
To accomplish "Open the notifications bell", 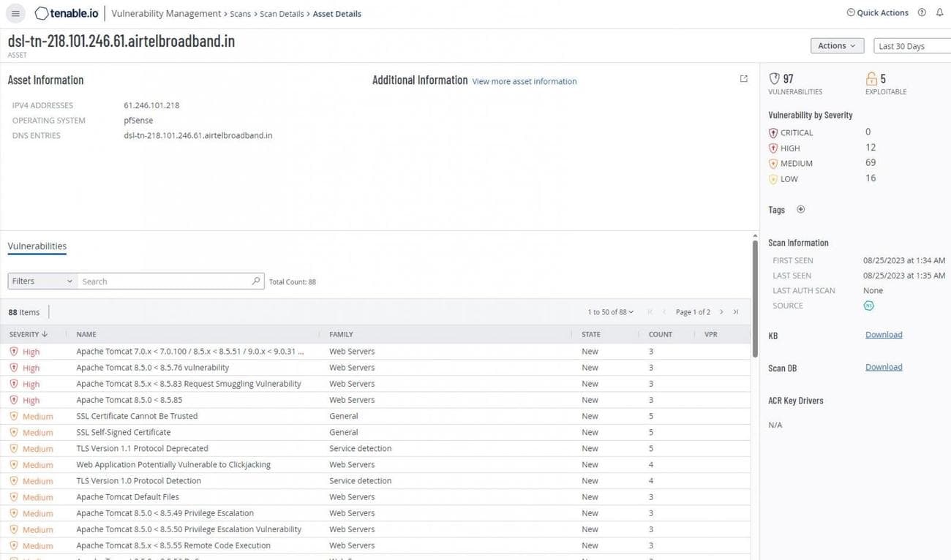I will coord(941,12).
